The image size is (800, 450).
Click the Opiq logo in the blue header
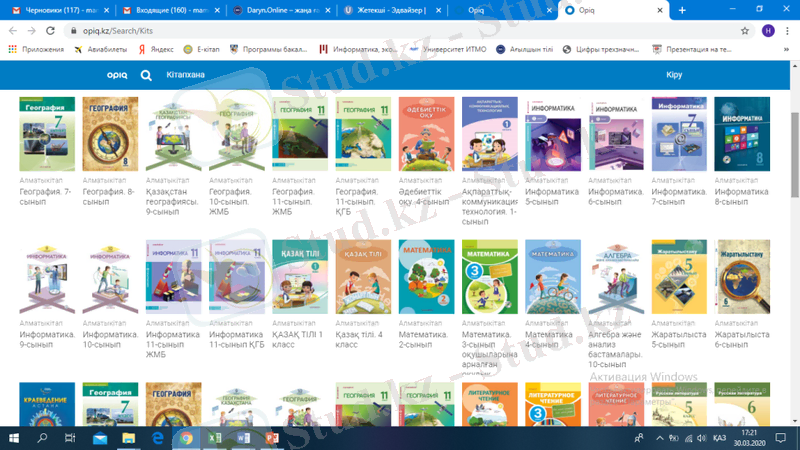click(118, 75)
